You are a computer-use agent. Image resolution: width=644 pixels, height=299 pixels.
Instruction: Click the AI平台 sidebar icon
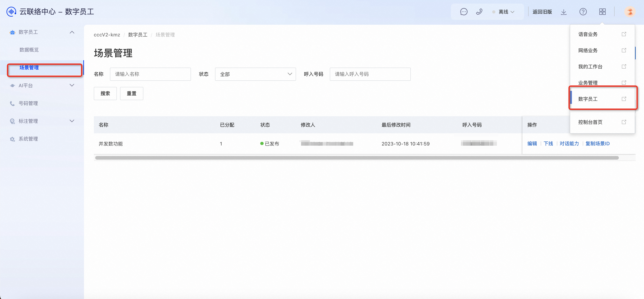(12, 86)
